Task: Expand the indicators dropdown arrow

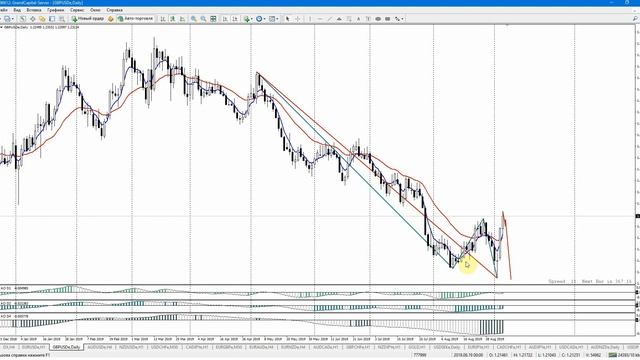Action: [252, 19]
